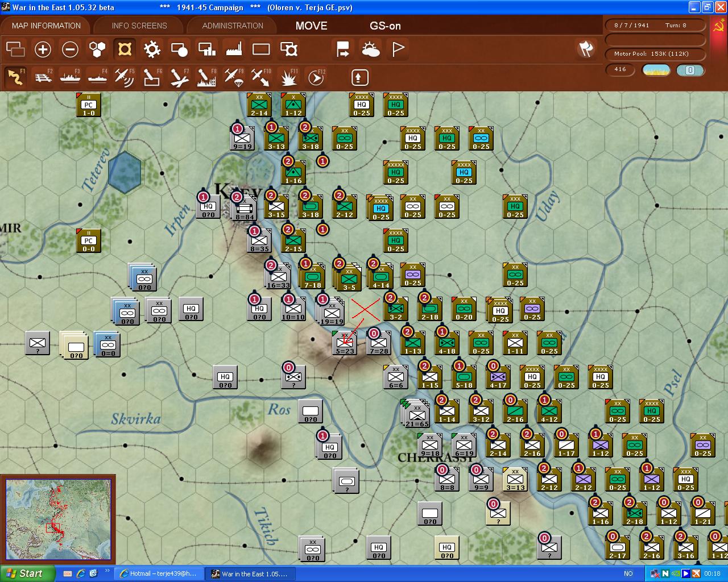Screen dimensions: 728x582
Task: Click the rectangle-with-circle toolbar icon
Action: pos(179,49)
